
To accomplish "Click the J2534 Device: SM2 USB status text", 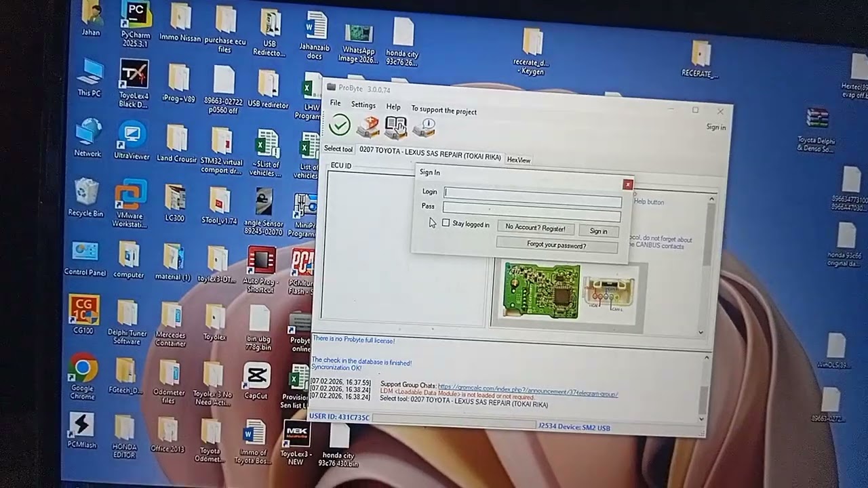I will (x=574, y=428).
